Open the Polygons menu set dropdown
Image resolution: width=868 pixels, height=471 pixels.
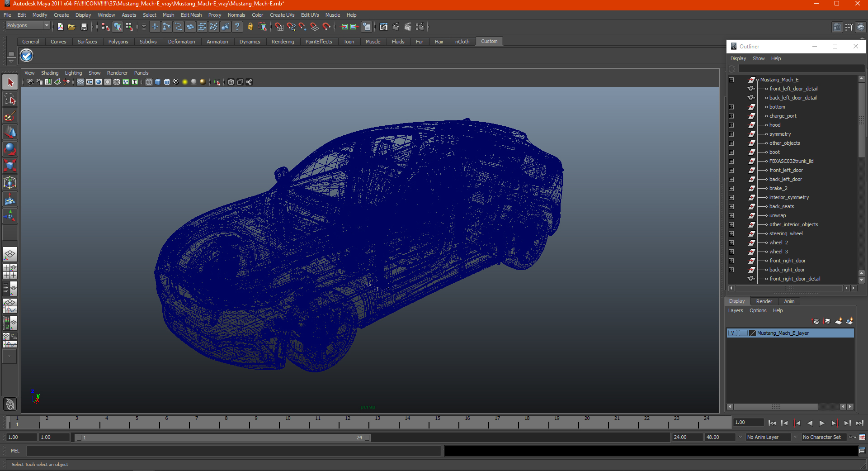[x=28, y=26]
